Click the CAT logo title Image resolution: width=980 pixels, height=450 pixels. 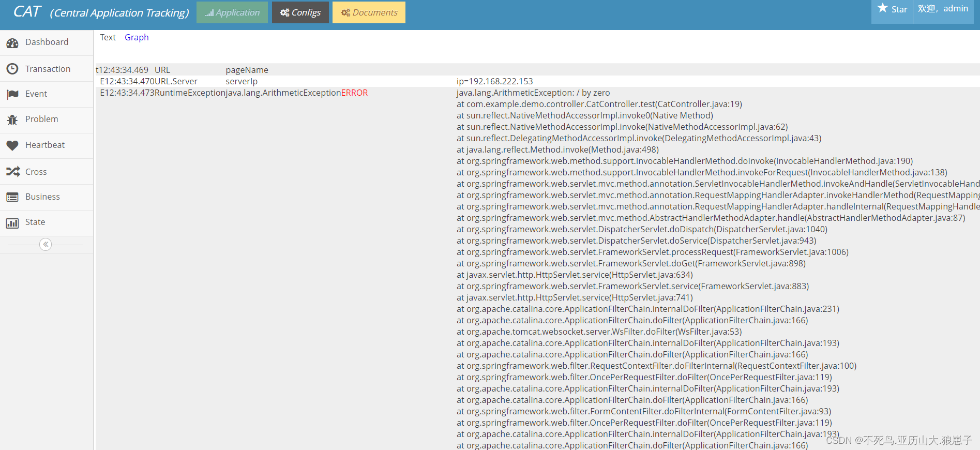point(27,12)
